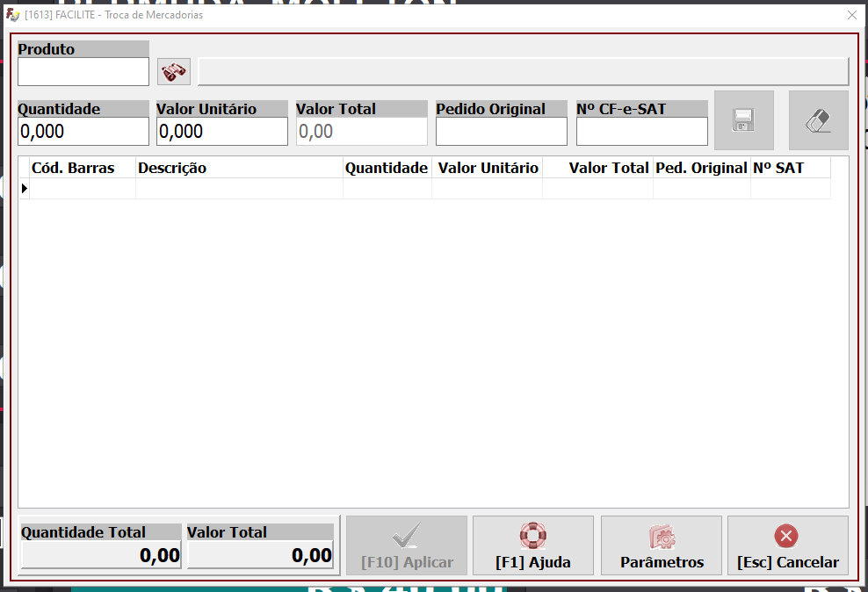
Task: Click the Descrição column header
Action: [239, 168]
